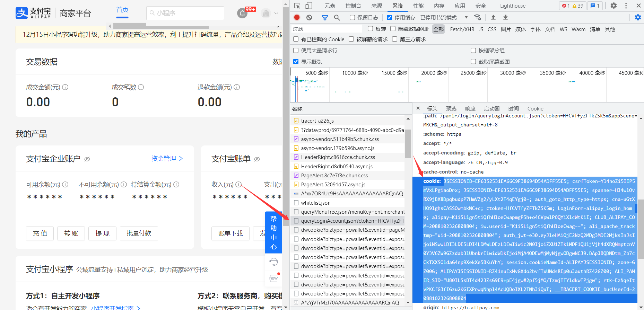Show info tooltip for 成交金额(元)

(x=65, y=87)
